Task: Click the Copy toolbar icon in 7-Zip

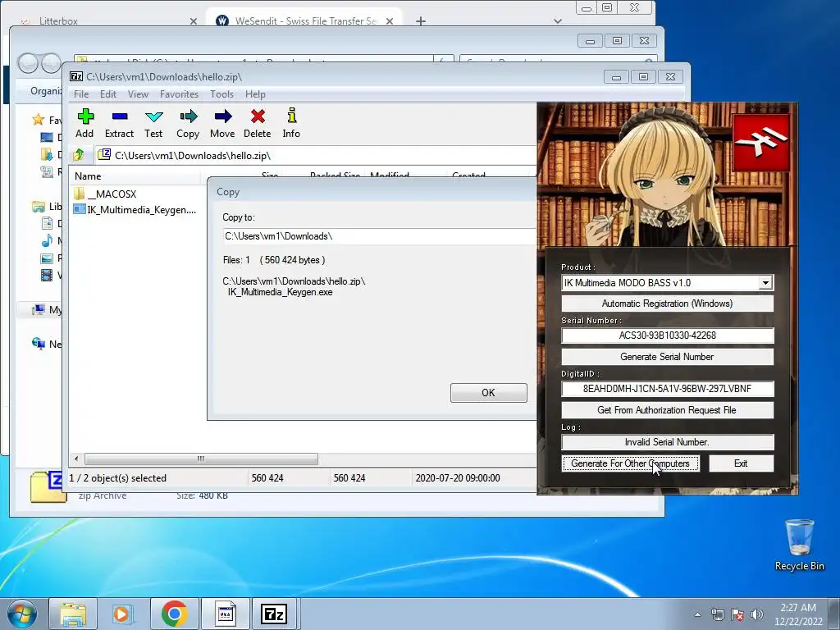Action: click(x=188, y=123)
